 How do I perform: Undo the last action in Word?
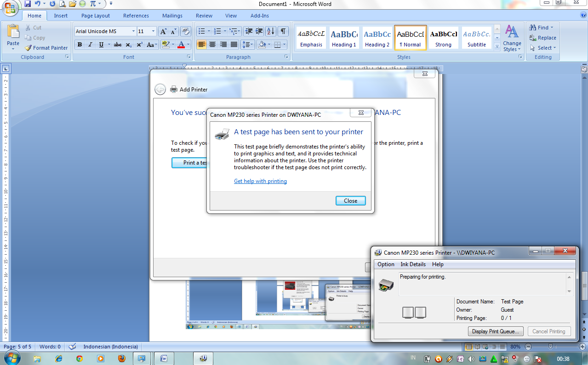pyautogui.click(x=38, y=4)
